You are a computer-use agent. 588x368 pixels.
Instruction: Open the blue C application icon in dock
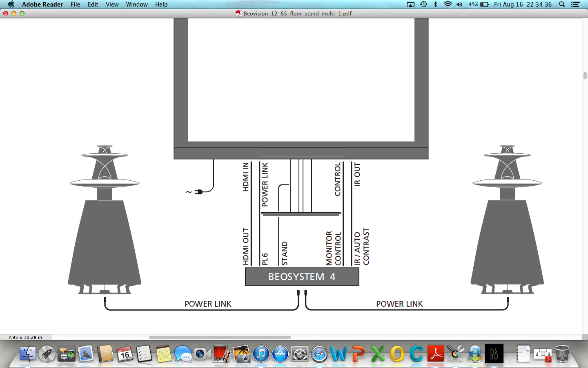click(416, 354)
